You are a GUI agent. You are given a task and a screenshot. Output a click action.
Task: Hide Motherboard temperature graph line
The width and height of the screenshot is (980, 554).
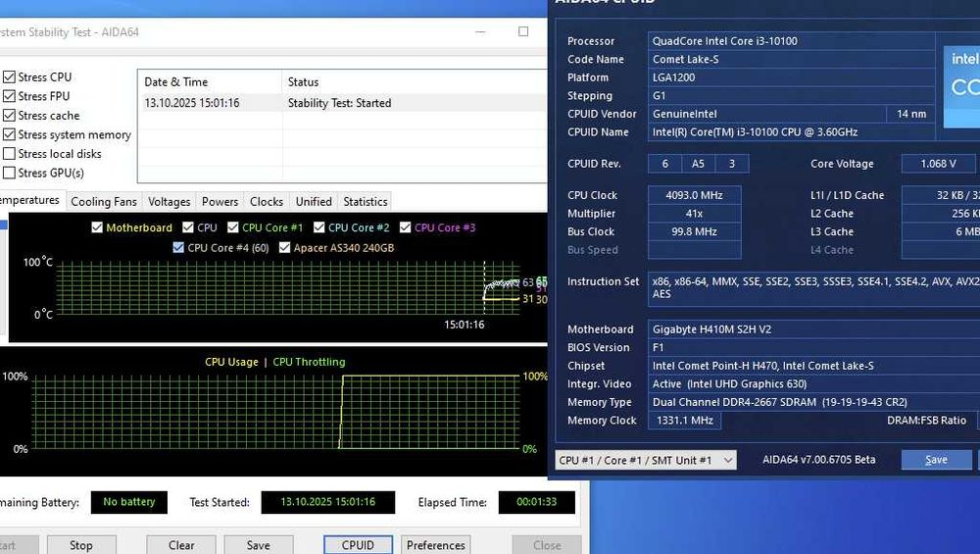click(97, 227)
